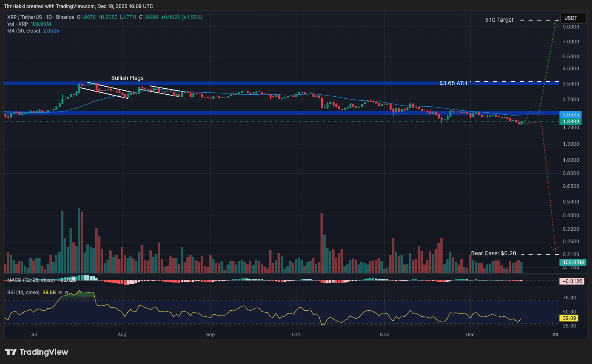
Task: Click the 108.93M volume tag on axis
Action: tap(573, 262)
